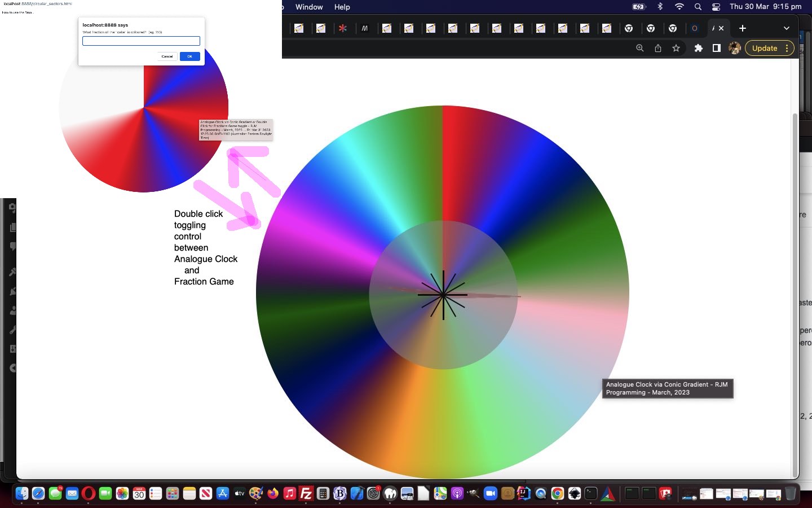Launch FileZilla from the Dock
The height and width of the screenshot is (508, 812).
pos(306,494)
